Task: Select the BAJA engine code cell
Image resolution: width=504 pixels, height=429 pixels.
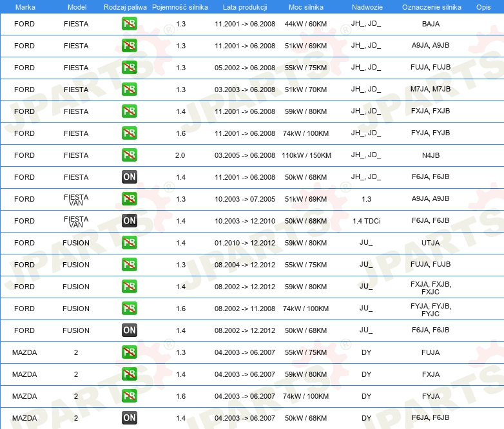Action: (431, 24)
